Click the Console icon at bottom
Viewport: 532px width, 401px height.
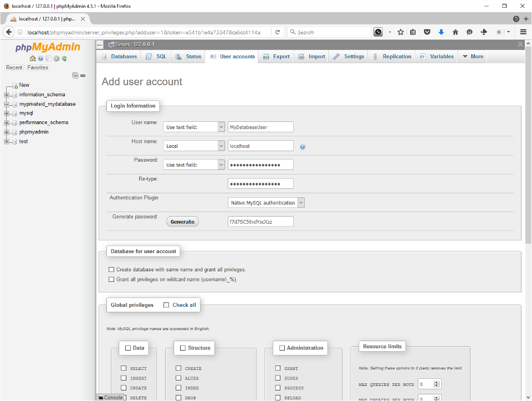pyautogui.click(x=101, y=398)
